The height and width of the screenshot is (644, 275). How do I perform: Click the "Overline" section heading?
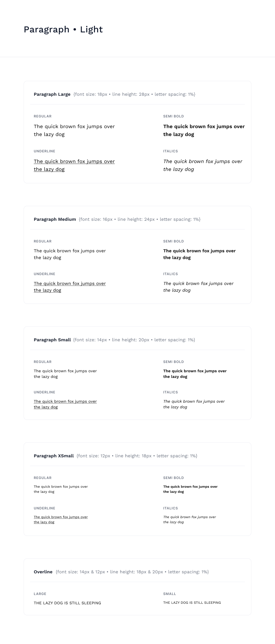43,572
